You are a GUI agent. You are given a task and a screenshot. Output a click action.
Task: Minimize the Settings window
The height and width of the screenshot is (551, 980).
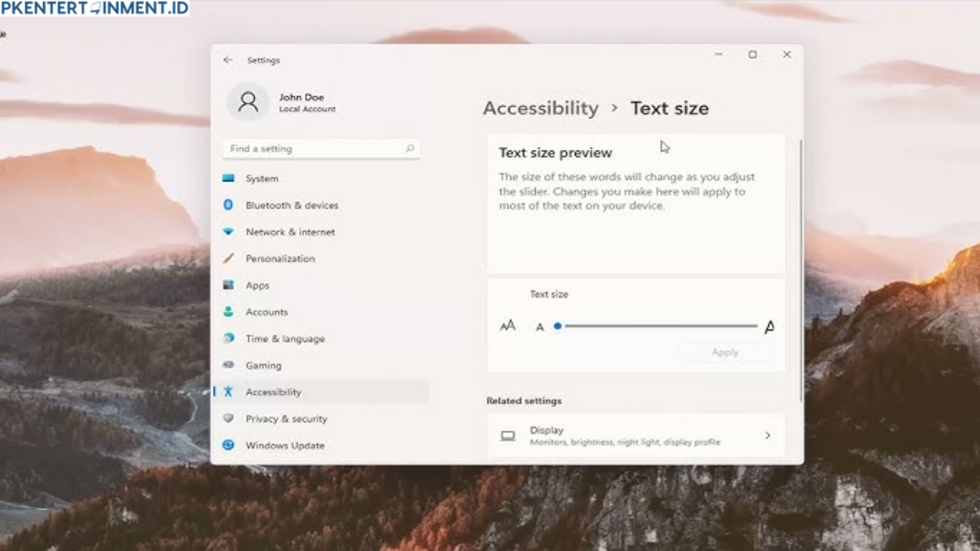coord(719,55)
